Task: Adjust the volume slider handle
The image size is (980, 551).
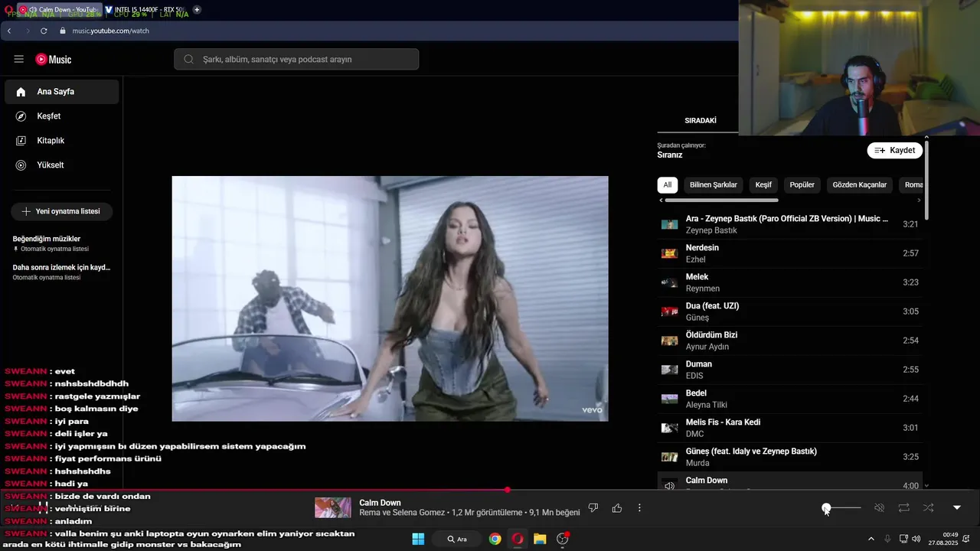Action: point(826,507)
